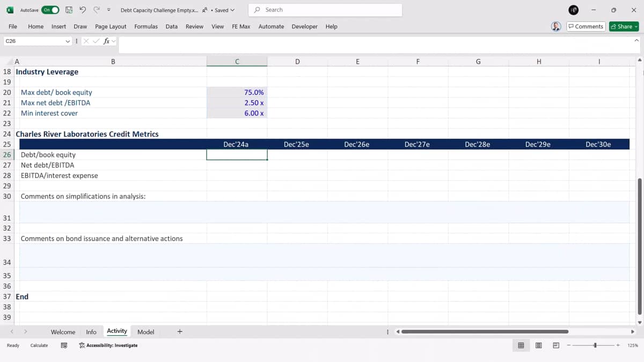The height and width of the screenshot is (362, 644).
Task: Click the presenter profile picture
Action: 556,26
